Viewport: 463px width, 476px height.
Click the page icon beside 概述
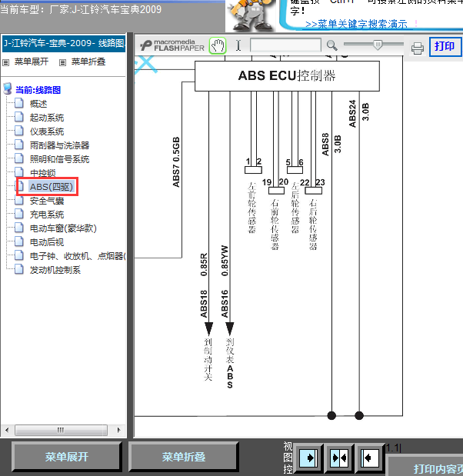click(19, 103)
